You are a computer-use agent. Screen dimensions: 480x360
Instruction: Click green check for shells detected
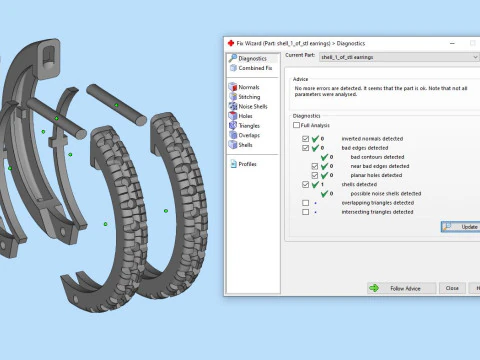click(315, 184)
